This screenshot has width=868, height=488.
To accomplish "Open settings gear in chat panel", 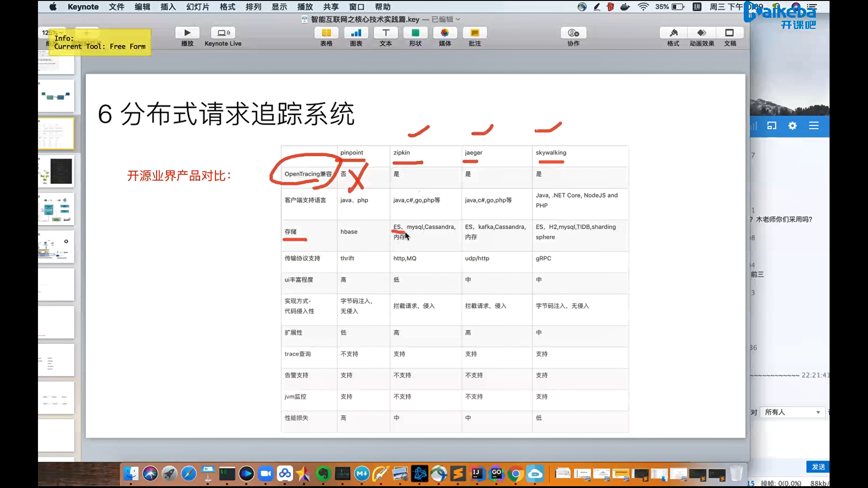I will click(793, 126).
